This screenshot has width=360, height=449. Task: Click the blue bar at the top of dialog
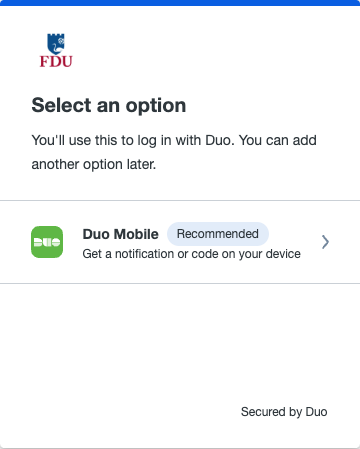point(180,3)
